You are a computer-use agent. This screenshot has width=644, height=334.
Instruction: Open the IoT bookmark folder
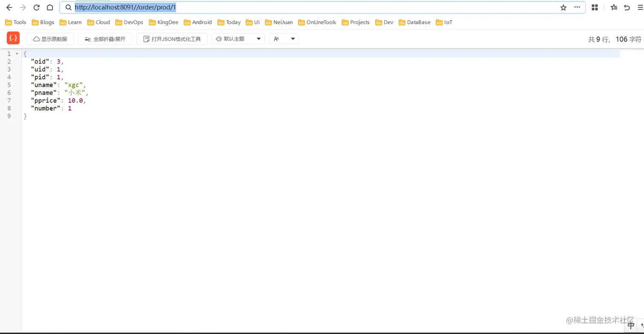pos(444,22)
